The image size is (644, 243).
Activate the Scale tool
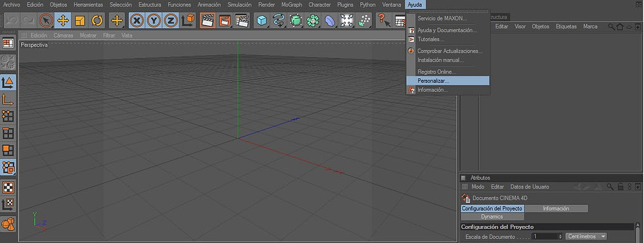(80, 20)
